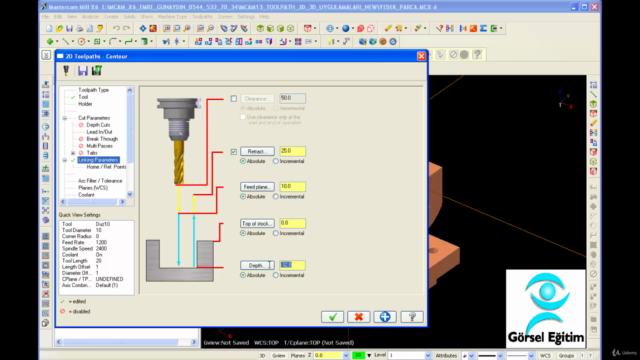Select Incremental for Depth
The height and width of the screenshot is (360, 640).
coord(276,275)
